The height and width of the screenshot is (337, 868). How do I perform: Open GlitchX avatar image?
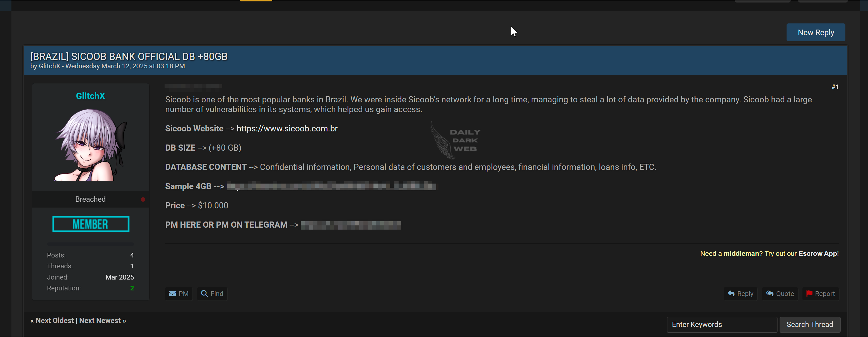pos(90,145)
